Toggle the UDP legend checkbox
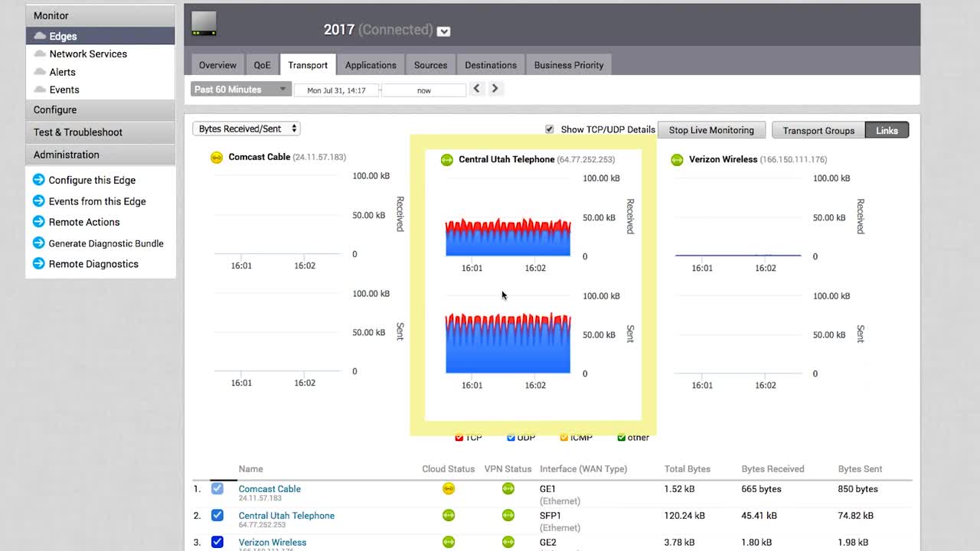 pos(511,437)
